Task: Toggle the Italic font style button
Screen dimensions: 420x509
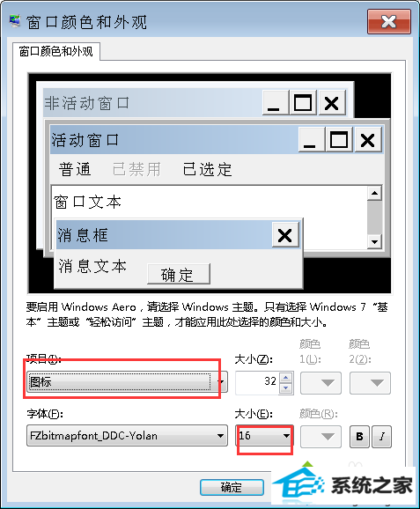Action: coord(382,437)
